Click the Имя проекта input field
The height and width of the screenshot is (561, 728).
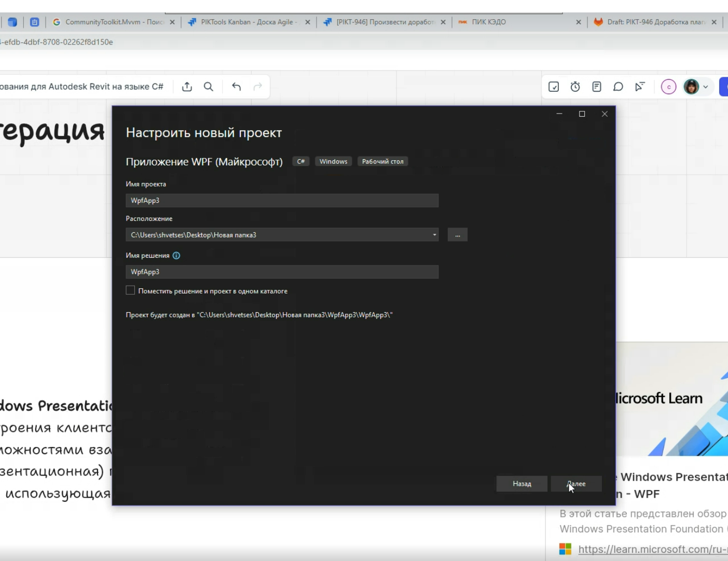coord(282,201)
